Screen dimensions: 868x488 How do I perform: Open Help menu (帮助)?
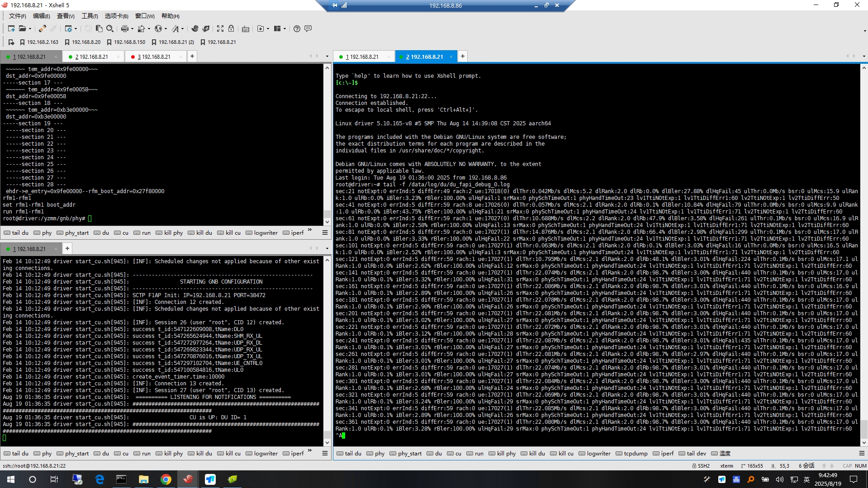click(x=171, y=16)
